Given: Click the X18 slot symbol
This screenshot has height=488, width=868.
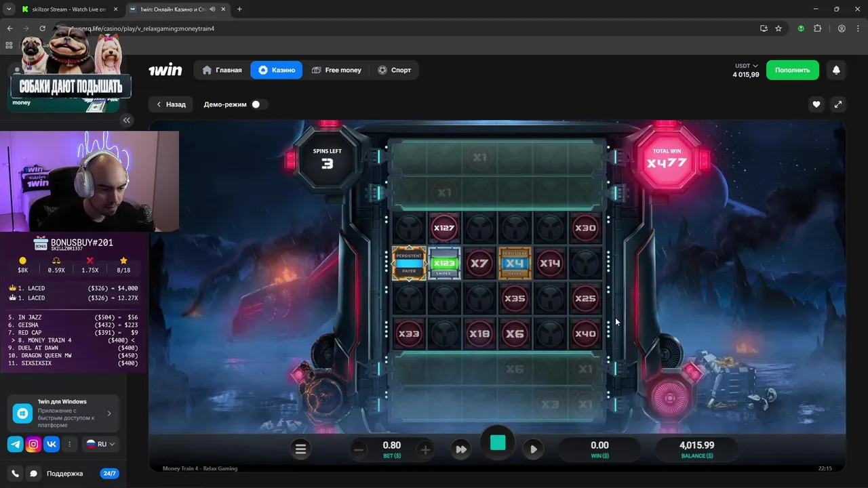Looking at the screenshot, I should coord(479,333).
